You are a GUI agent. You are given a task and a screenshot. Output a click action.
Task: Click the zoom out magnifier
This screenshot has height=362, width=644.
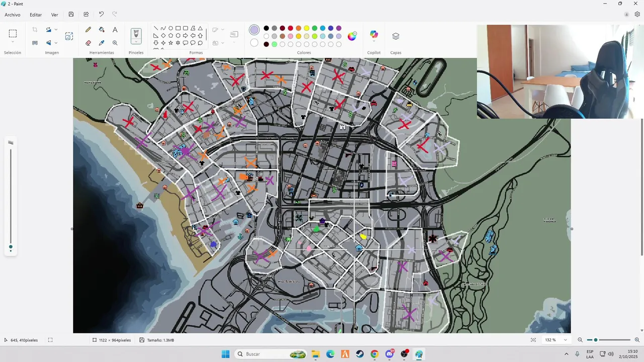580,340
